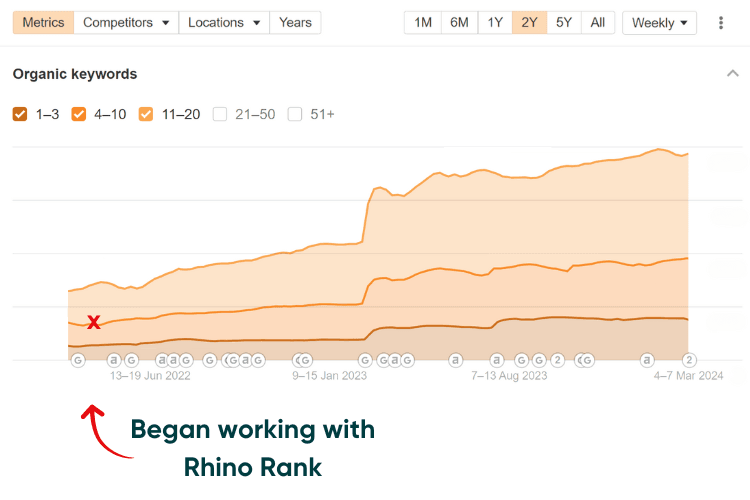Uncheck the 1–3 positions checkbox
The width and height of the screenshot is (750, 500).
pyautogui.click(x=20, y=114)
